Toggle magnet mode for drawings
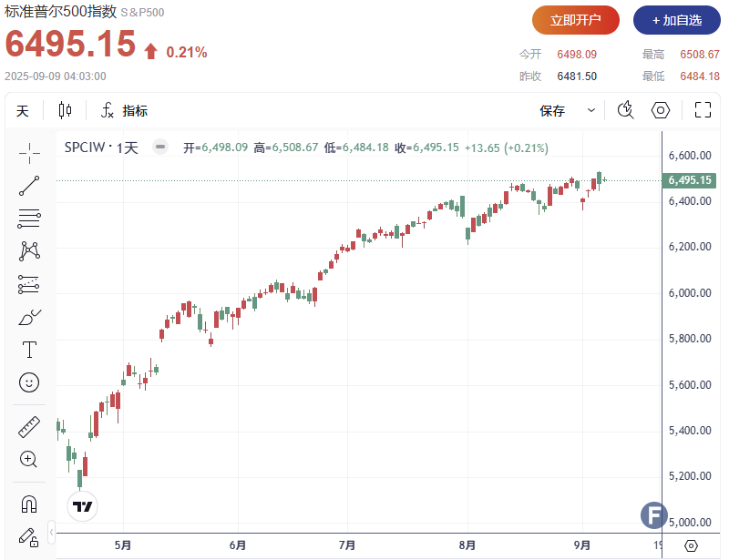Viewport: 729px width, 560px height. (x=29, y=504)
